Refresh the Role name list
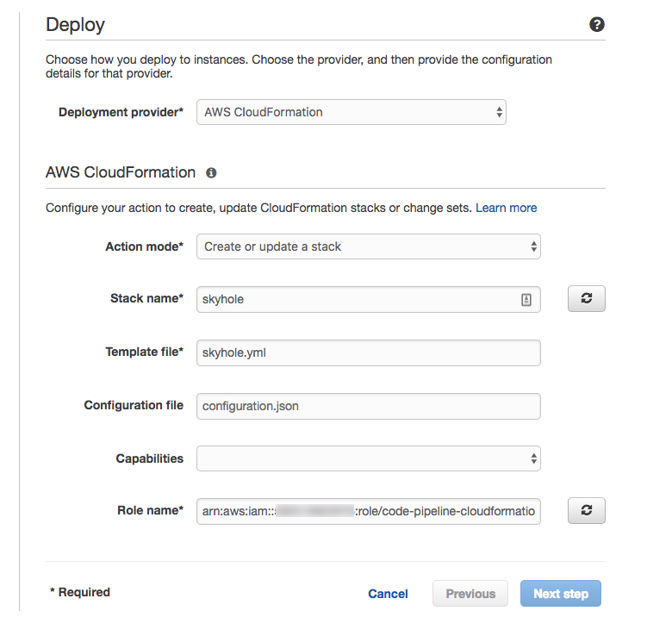The width and height of the screenshot is (672, 636). point(587,510)
